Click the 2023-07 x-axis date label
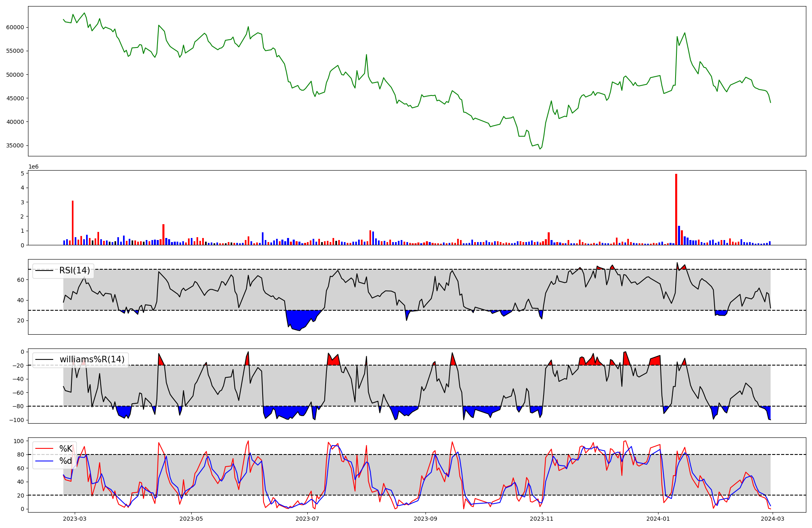Viewport: 812px width, 528px height. click(307, 519)
